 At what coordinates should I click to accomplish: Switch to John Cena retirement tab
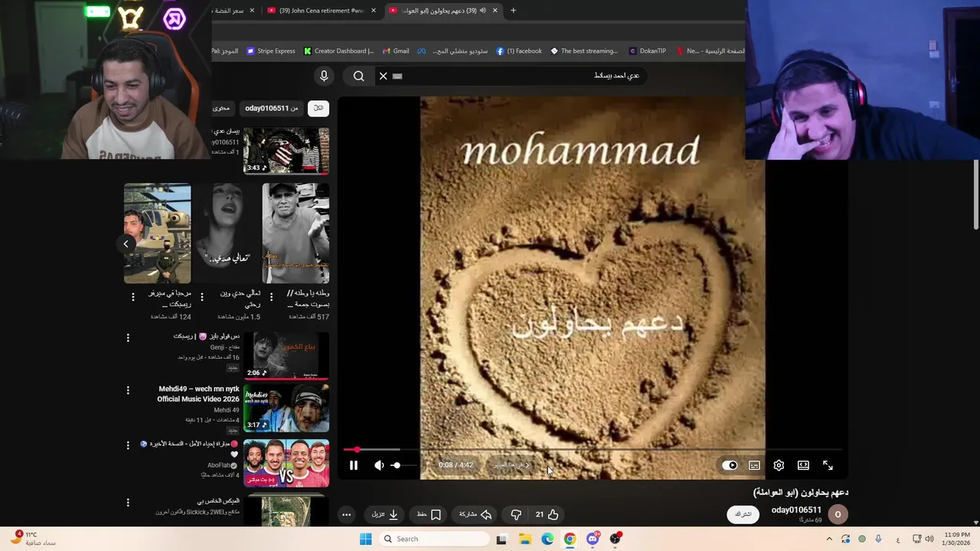pos(322,11)
